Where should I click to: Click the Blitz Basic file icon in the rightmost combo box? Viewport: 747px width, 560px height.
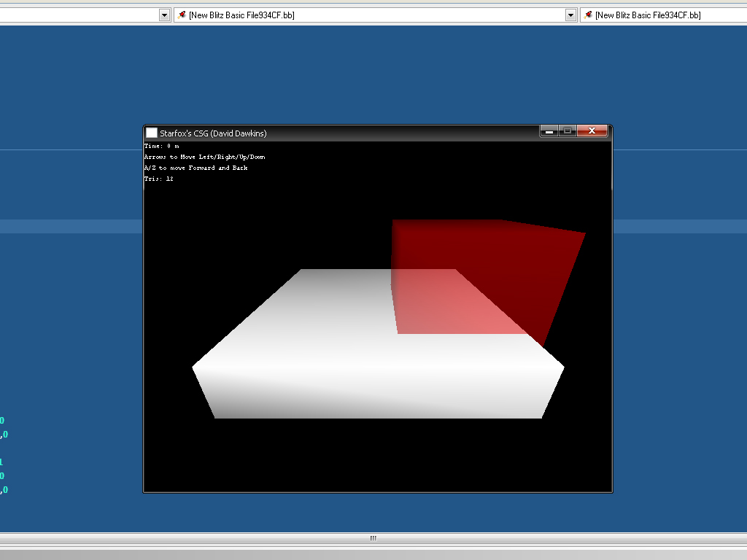[588, 15]
